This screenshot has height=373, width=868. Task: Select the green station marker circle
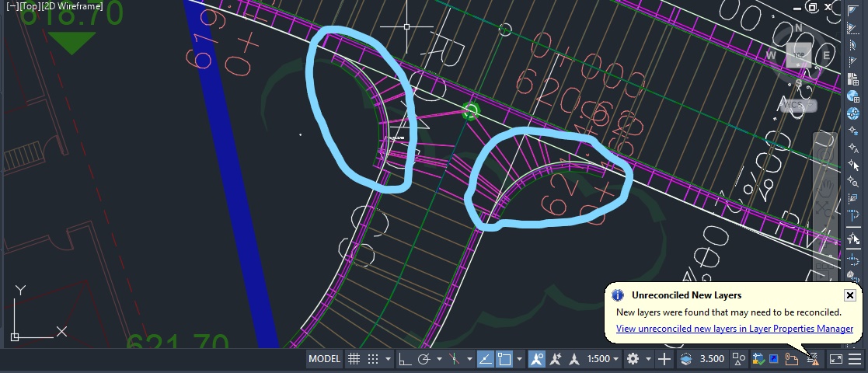coord(471,111)
